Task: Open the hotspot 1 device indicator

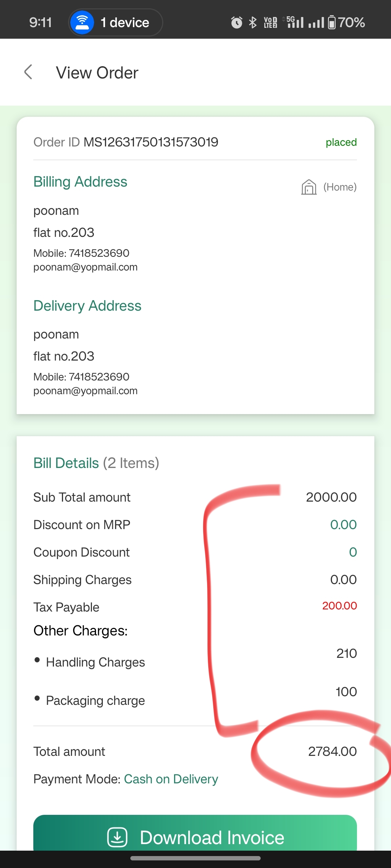Action: (x=115, y=22)
